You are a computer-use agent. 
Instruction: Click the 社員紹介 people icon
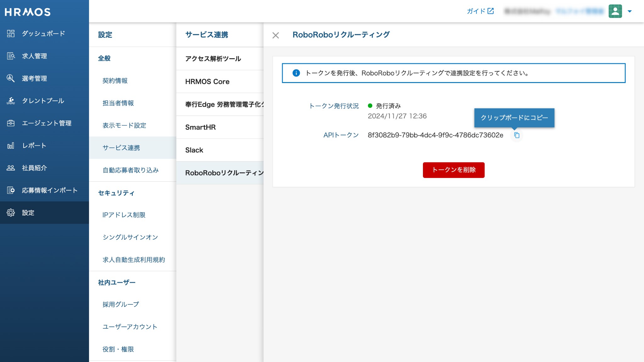tap(11, 168)
